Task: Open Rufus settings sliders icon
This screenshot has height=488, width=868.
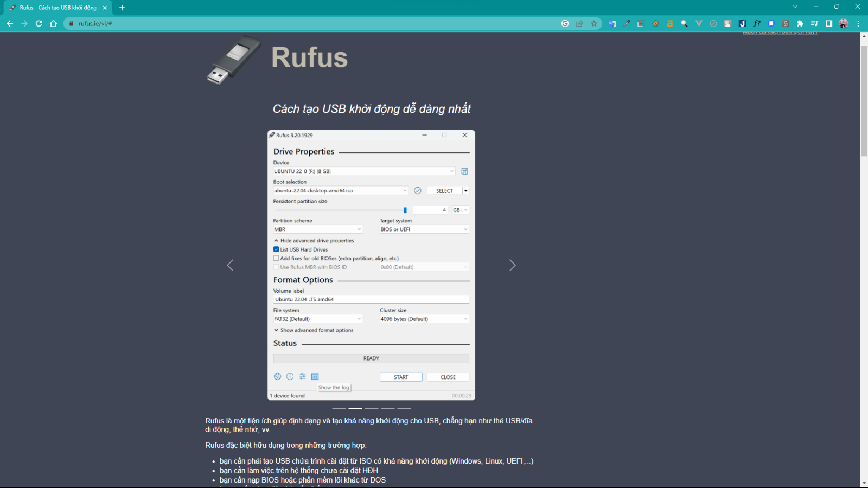Action: click(x=303, y=376)
